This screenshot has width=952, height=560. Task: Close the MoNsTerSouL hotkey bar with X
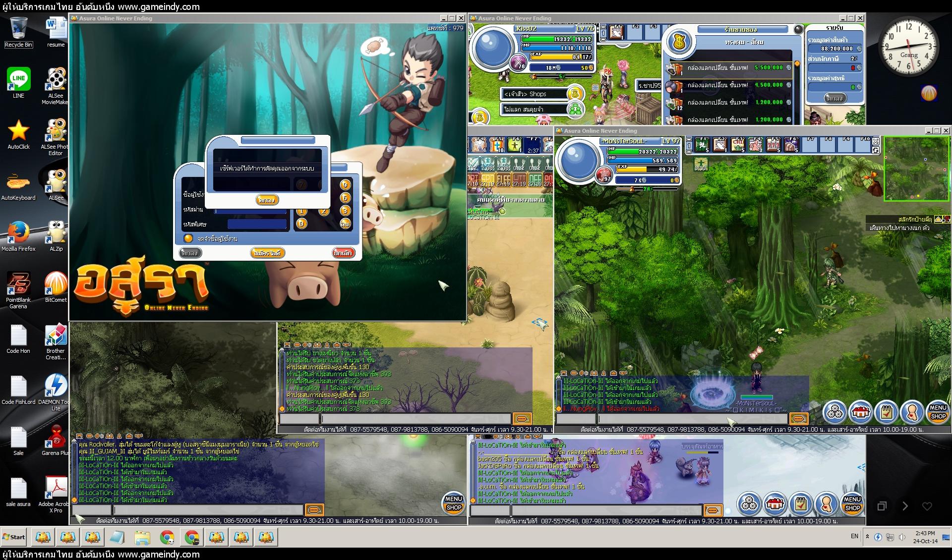click(876, 141)
